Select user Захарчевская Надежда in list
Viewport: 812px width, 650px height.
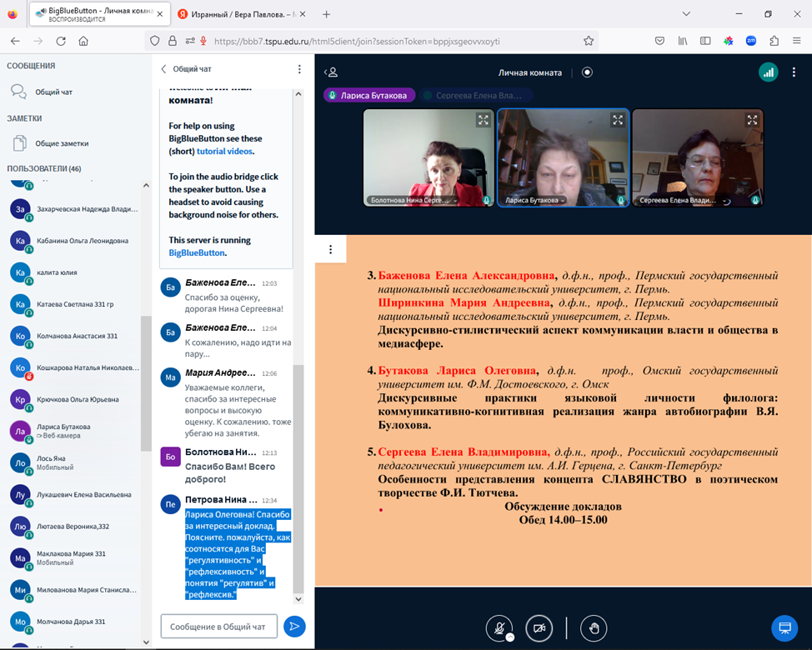74,209
